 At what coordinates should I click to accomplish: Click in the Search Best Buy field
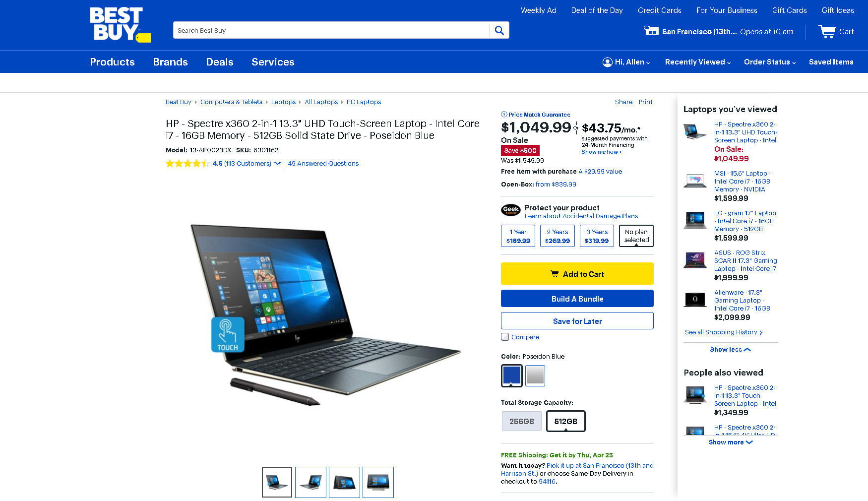pos(331,30)
